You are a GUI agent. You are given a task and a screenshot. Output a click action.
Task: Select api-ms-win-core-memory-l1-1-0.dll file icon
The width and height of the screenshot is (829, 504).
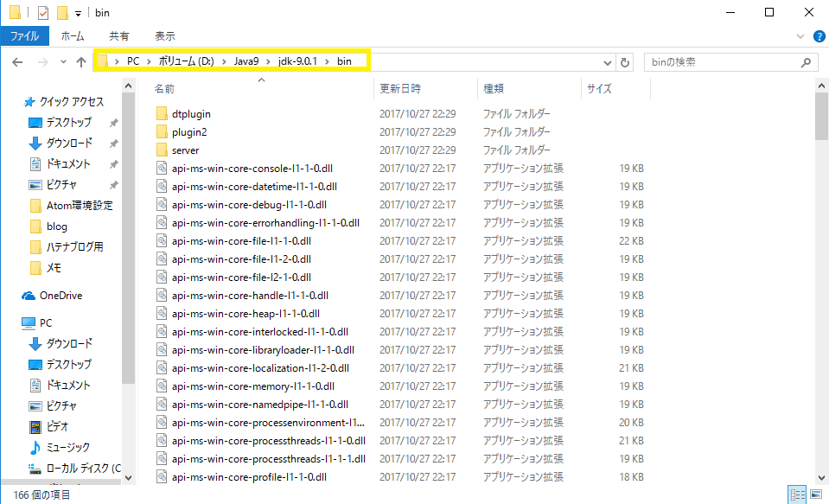pos(162,386)
